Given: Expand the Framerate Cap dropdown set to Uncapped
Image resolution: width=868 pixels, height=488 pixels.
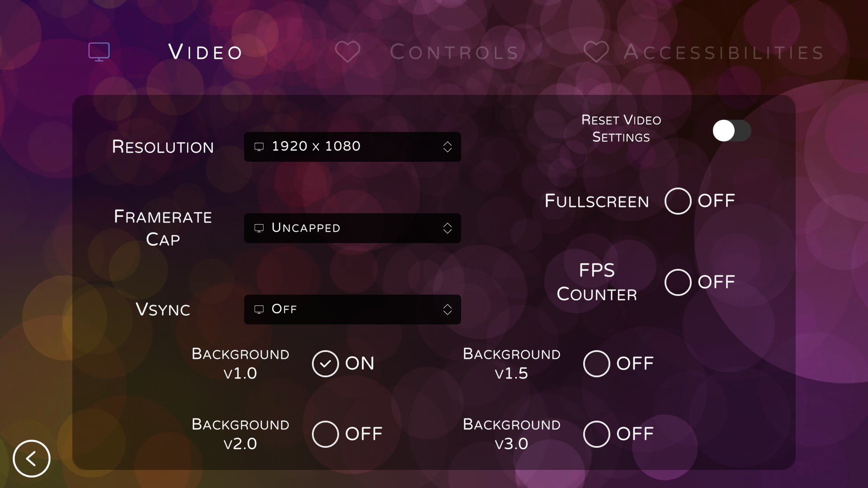Looking at the screenshot, I should click(352, 228).
